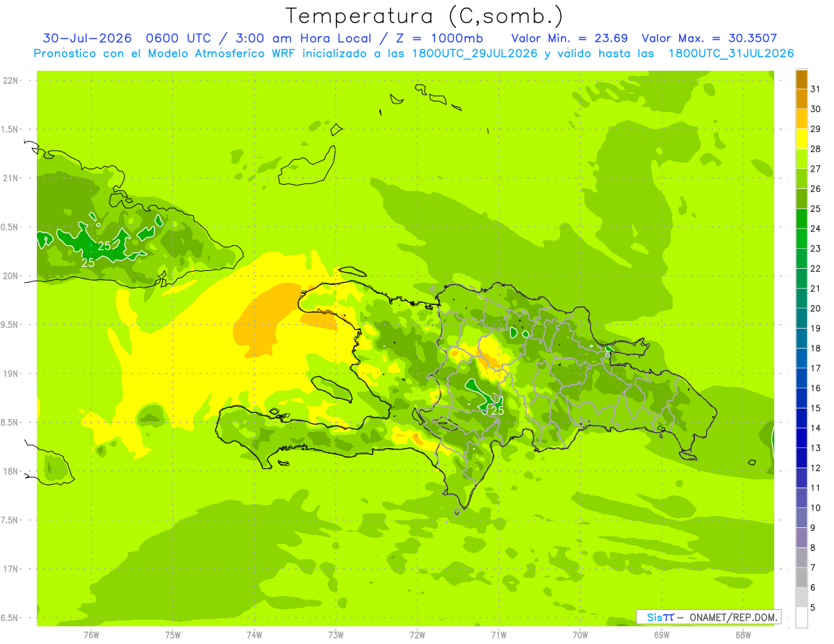
Task: Pick the purple swatch between legend 9 and 10
Action: pos(801,518)
